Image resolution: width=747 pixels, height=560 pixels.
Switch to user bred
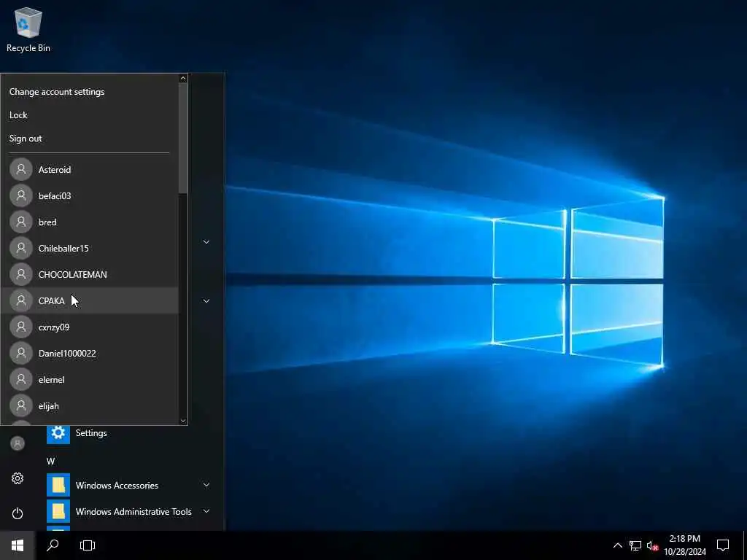point(90,222)
